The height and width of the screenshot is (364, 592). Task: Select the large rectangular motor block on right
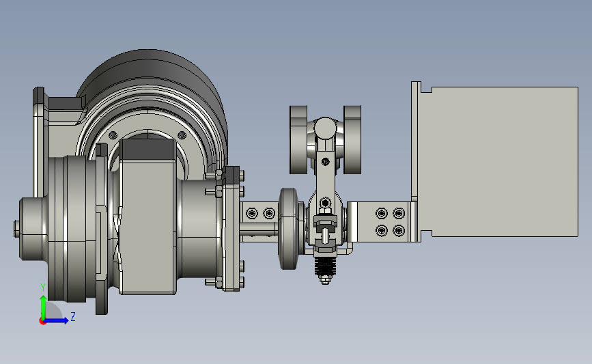505,162
